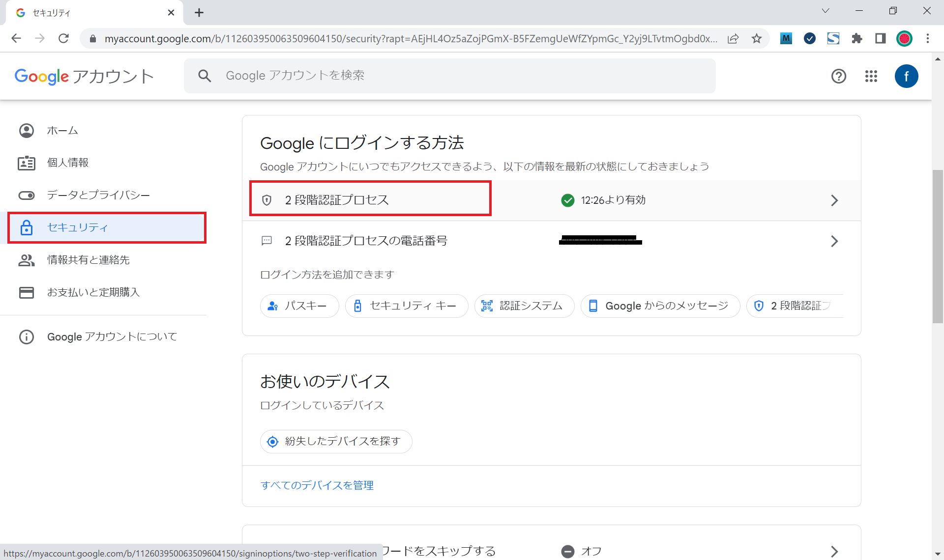Click 紛失したデバイスを探す button
The image size is (944, 560).
(x=336, y=442)
